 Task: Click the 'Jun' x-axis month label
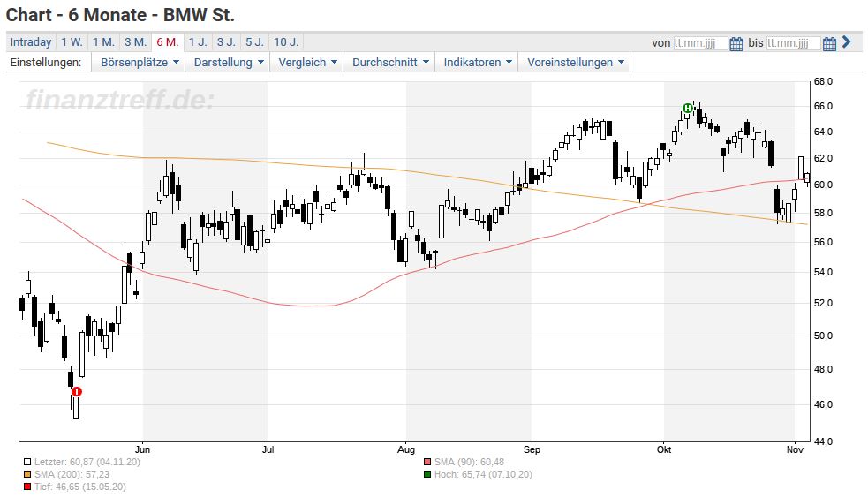click(x=143, y=449)
